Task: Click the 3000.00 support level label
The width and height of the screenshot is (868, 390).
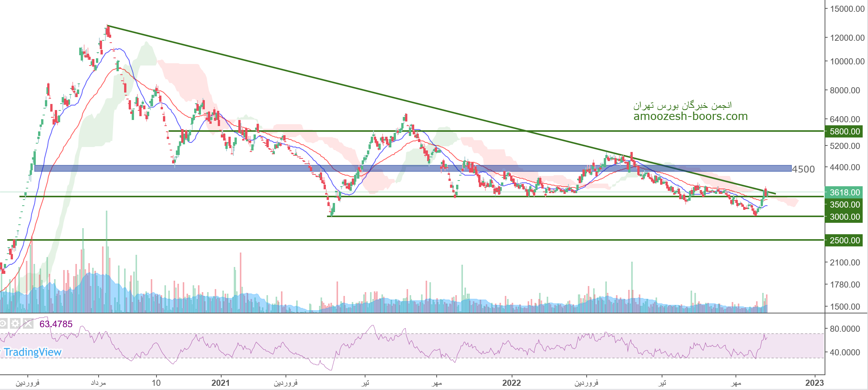Action: coord(844,217)
